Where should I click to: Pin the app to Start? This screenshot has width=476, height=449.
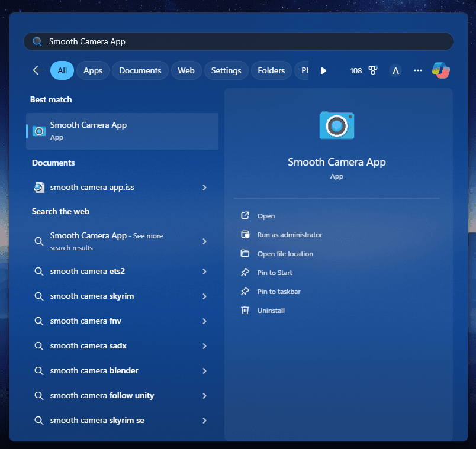pyautogui.click(x=275, y=273)
